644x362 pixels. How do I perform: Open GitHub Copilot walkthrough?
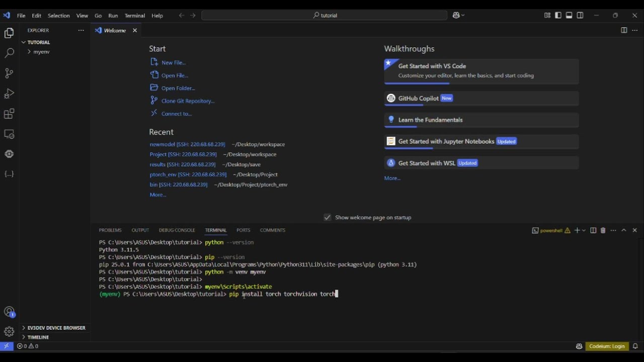[481, 99]
